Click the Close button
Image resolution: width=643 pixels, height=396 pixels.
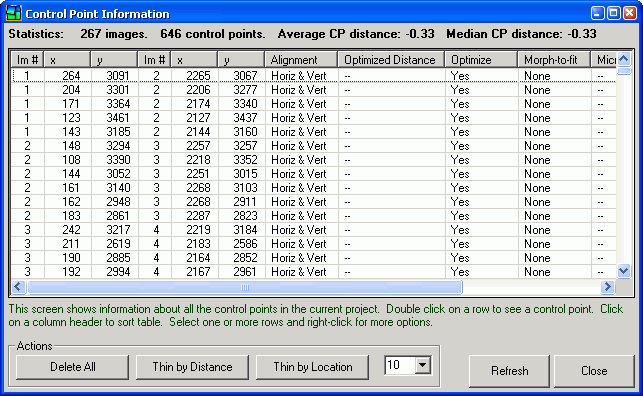pyautogui.click(x=594, y=371)
